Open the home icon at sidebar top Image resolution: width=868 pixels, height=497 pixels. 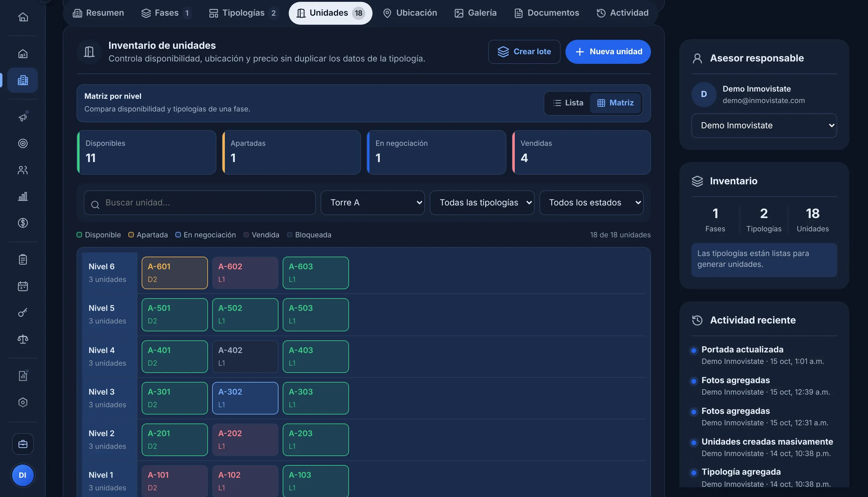point(23,17)
